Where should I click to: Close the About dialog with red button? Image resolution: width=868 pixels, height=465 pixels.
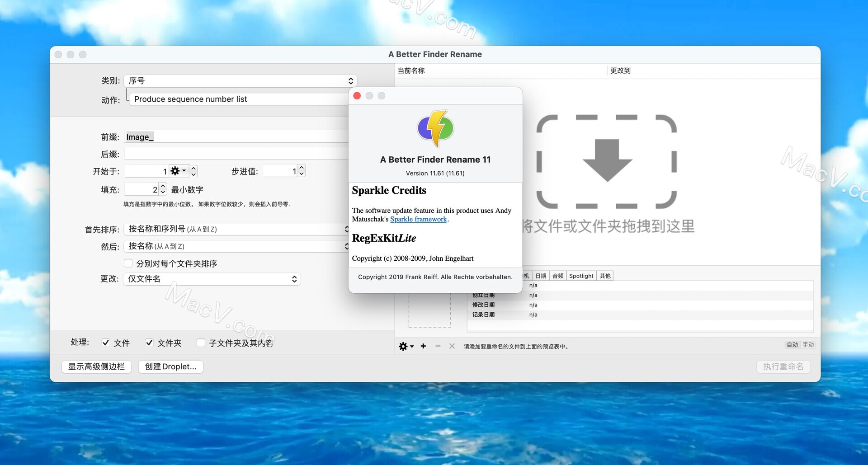(357, 96)
